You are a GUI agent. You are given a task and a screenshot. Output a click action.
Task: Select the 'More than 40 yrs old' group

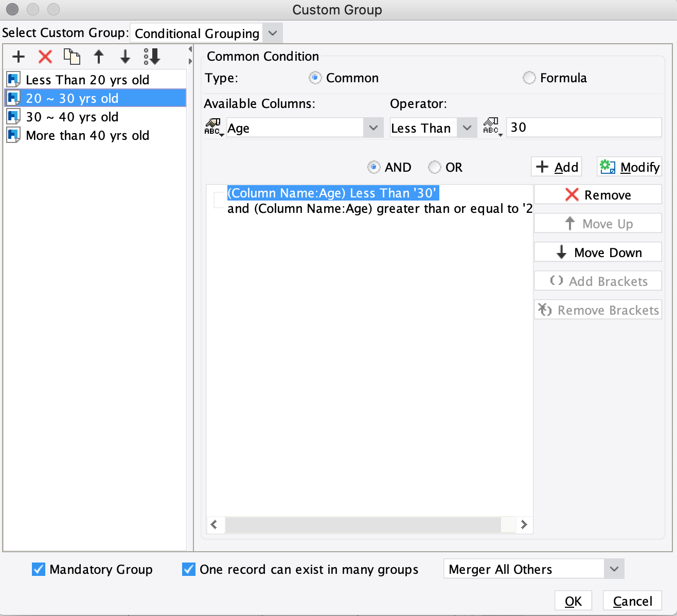tap(88, 135)
